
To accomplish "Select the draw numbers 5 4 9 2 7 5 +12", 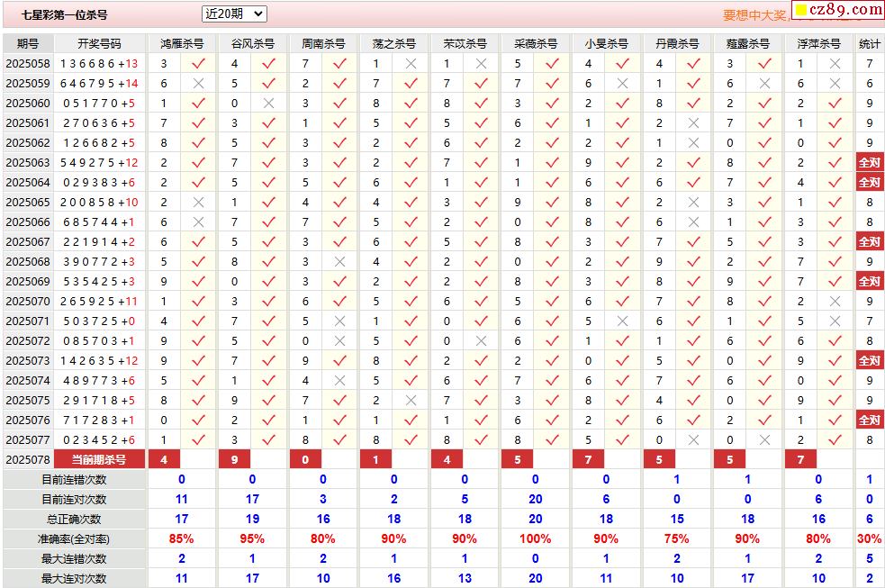I will click(99, 162).
